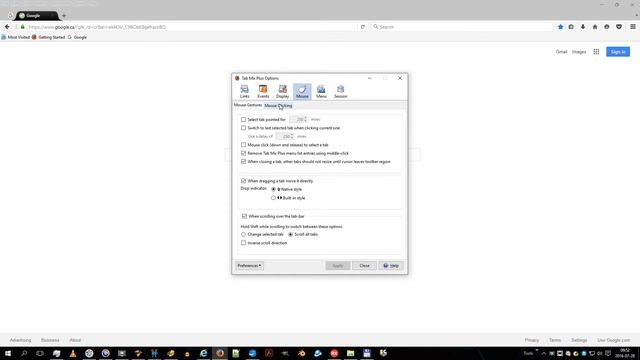Click the Use a delay of msec stepper
This screenshot has width=640, height=360.
click(292, 136)
